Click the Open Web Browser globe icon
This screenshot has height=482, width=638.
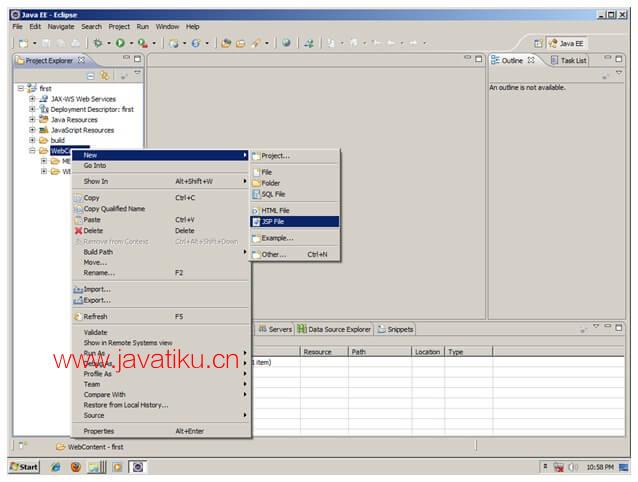[x=286, y=43]
